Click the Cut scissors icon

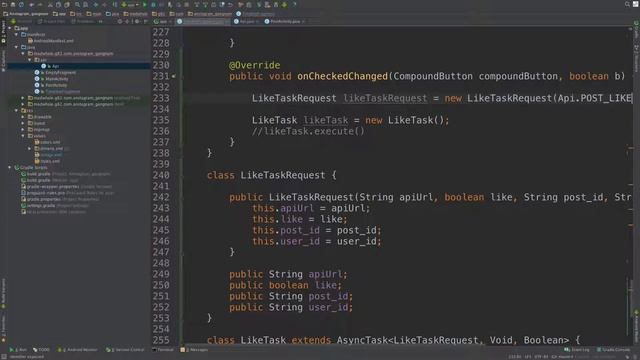tap(51, 4)
